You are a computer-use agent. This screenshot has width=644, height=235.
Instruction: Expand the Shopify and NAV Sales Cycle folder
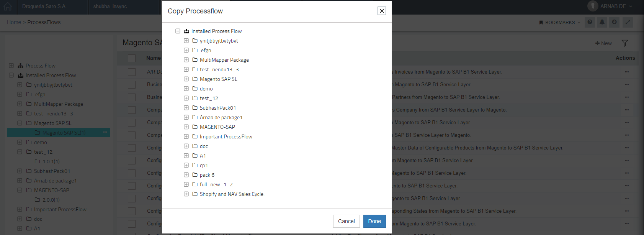click(186, 194)
